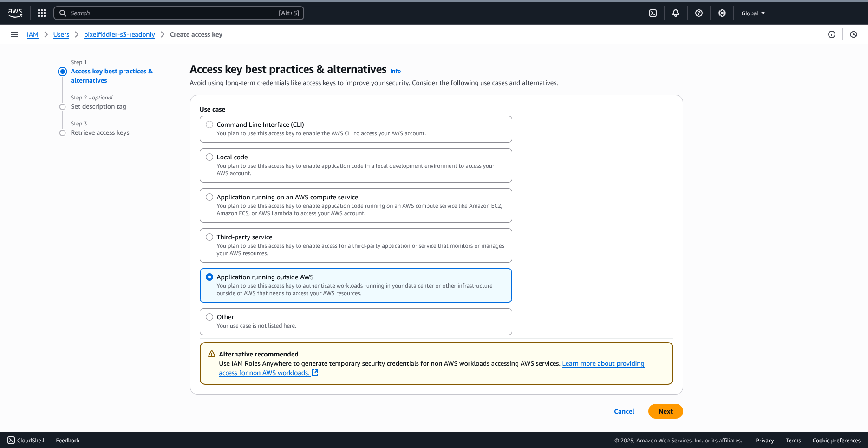Launch CloudShell from the top bar icon
This screenshot has width=868, height=448.
(x=653, y=13)
